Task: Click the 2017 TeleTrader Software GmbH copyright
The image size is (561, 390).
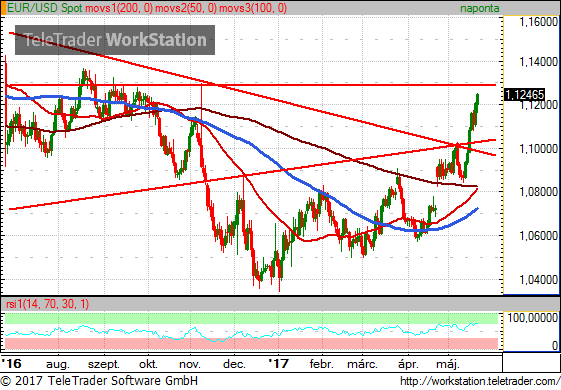Action: point(99,381)
